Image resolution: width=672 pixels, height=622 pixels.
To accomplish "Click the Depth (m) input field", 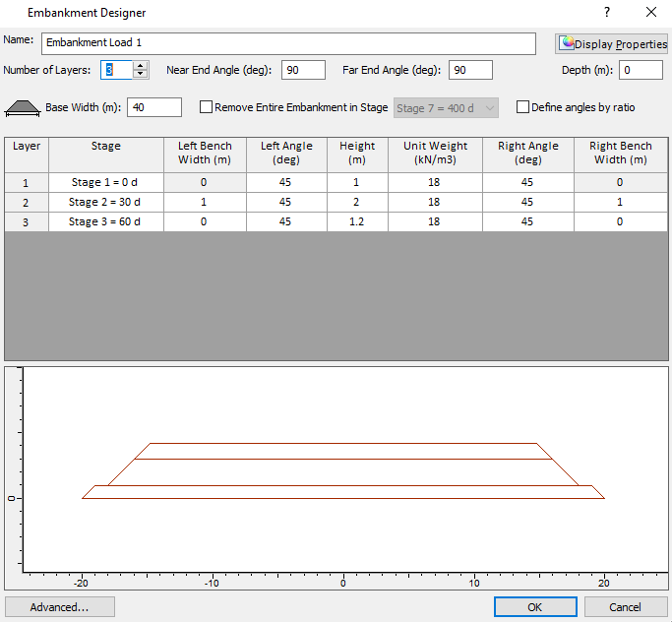I will click(641, 70).
